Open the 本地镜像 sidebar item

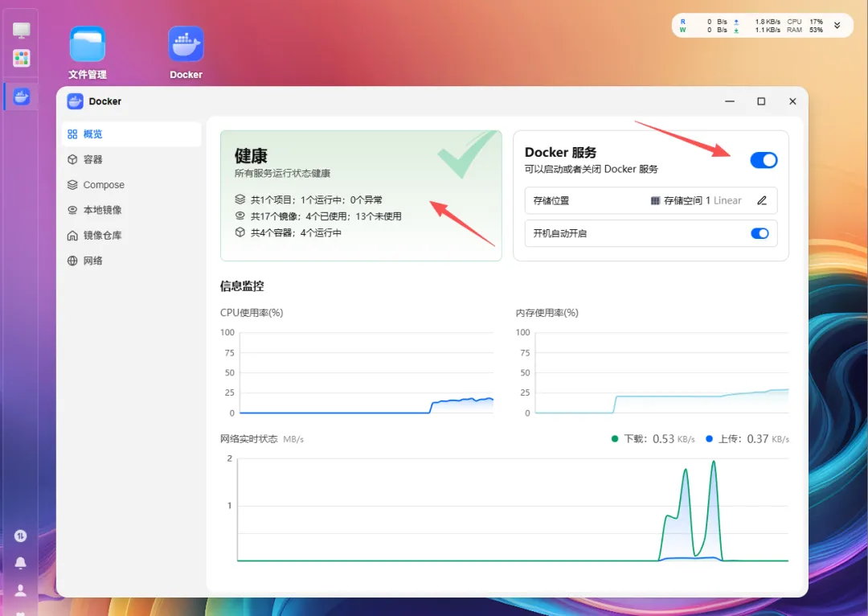[x=131, y=210]
